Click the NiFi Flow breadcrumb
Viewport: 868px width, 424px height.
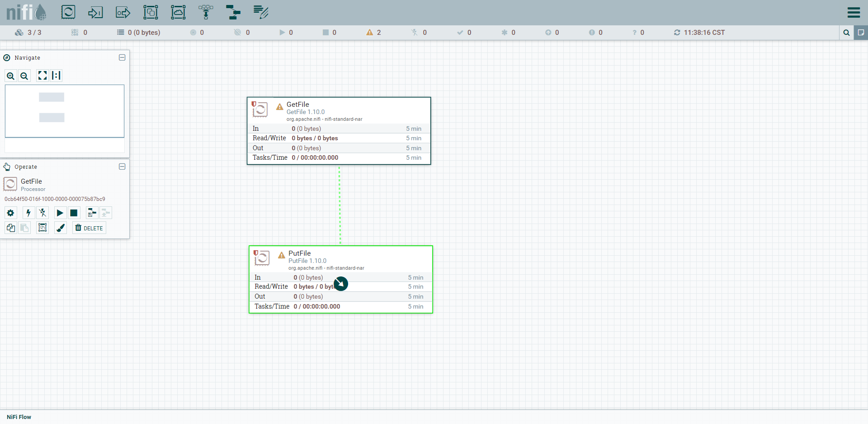(x=19, y=417)
